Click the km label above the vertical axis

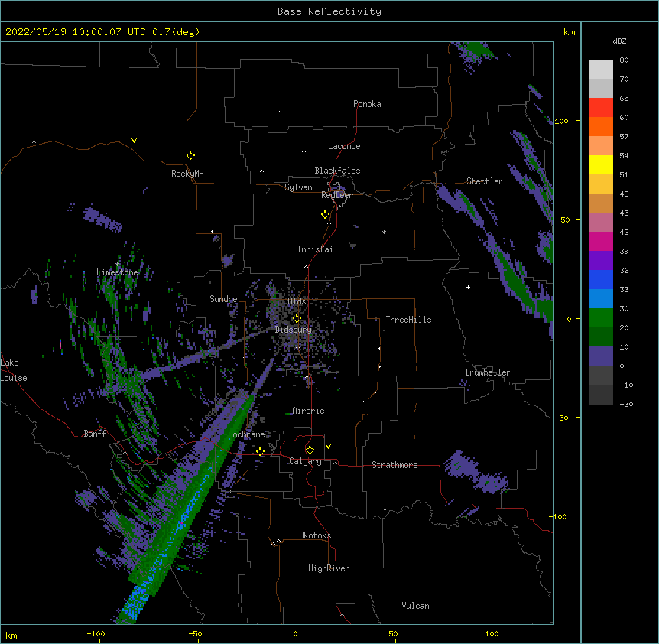[569, 32]
